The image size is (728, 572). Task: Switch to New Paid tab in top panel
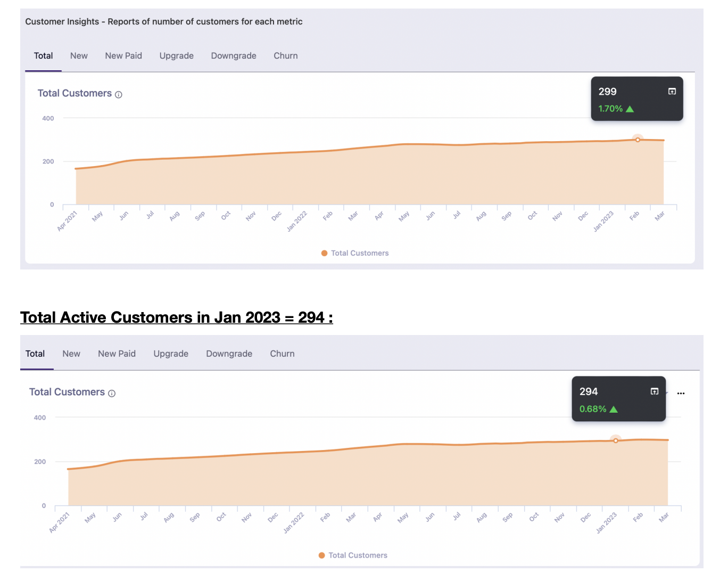(x=123, y=56)
